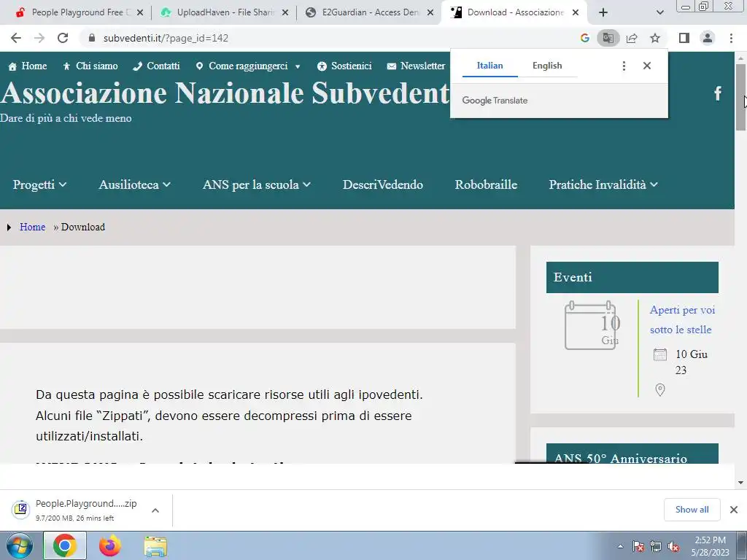Open the Contatti page
This screenshot has height=560, width=747.
[156, 66]
